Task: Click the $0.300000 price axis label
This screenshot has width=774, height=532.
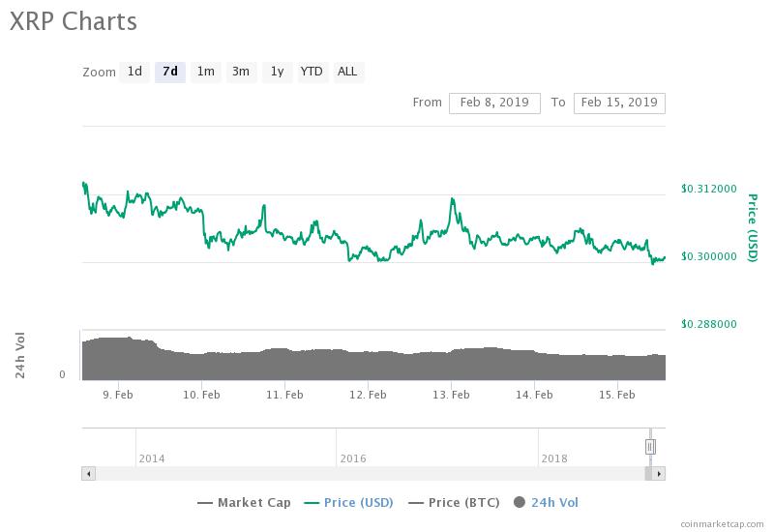Action: click(709, 256)
